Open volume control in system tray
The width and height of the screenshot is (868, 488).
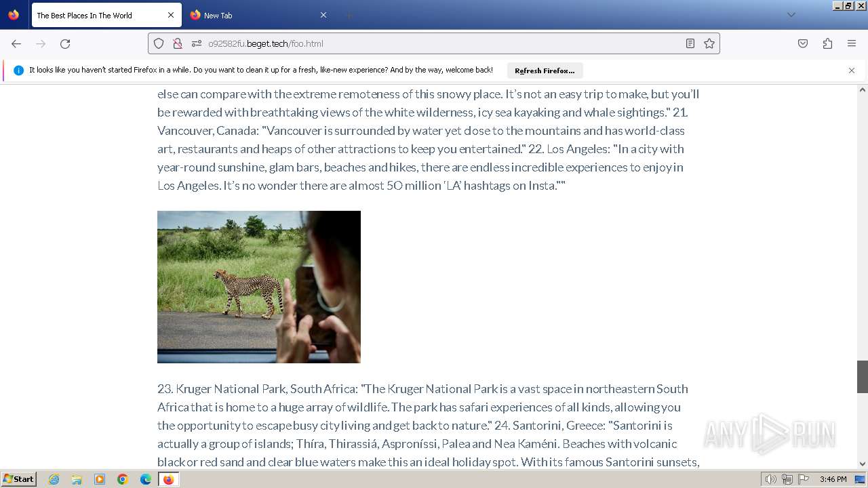771,479
